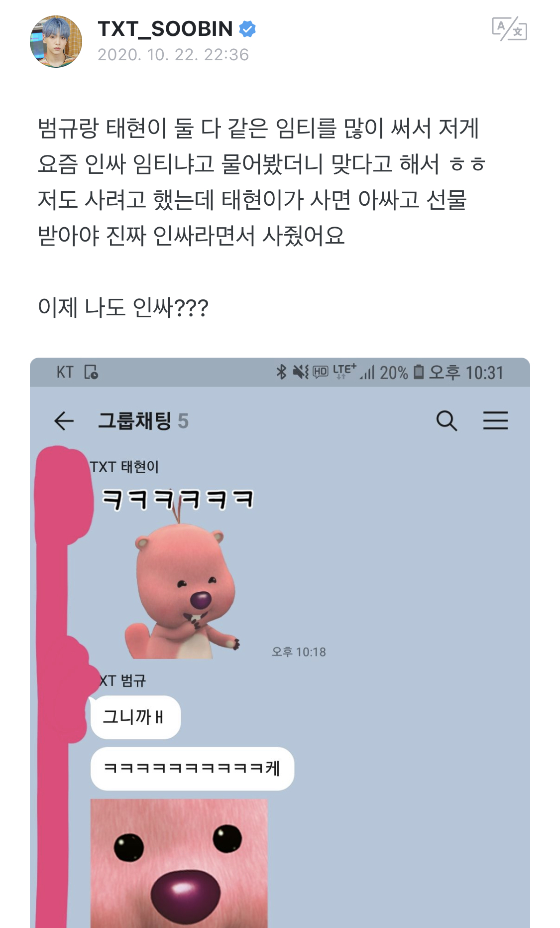Image resolution: width=560 pixels, height=928 pixels.
Task: Click the Bluetooth status icon
Action: point(281,372)
